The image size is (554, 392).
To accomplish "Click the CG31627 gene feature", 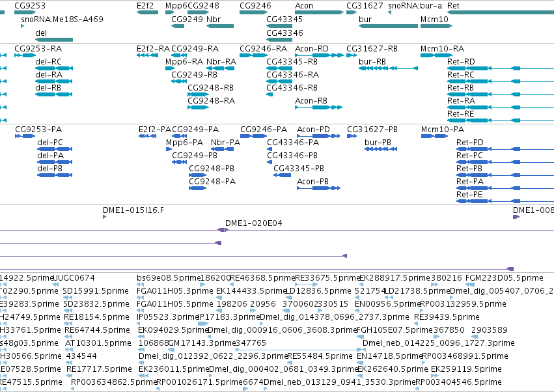I will pyautogui.click(x=352, y=12).
